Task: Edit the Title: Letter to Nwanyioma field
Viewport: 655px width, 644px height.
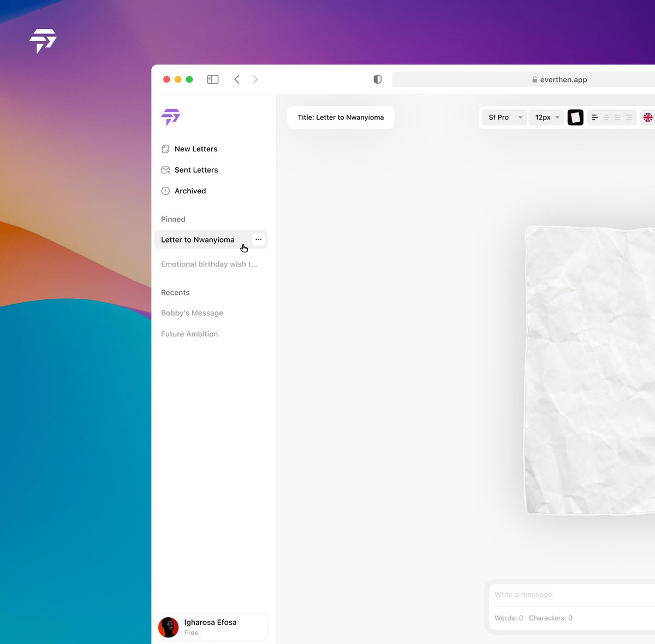Action: point(341,117)
